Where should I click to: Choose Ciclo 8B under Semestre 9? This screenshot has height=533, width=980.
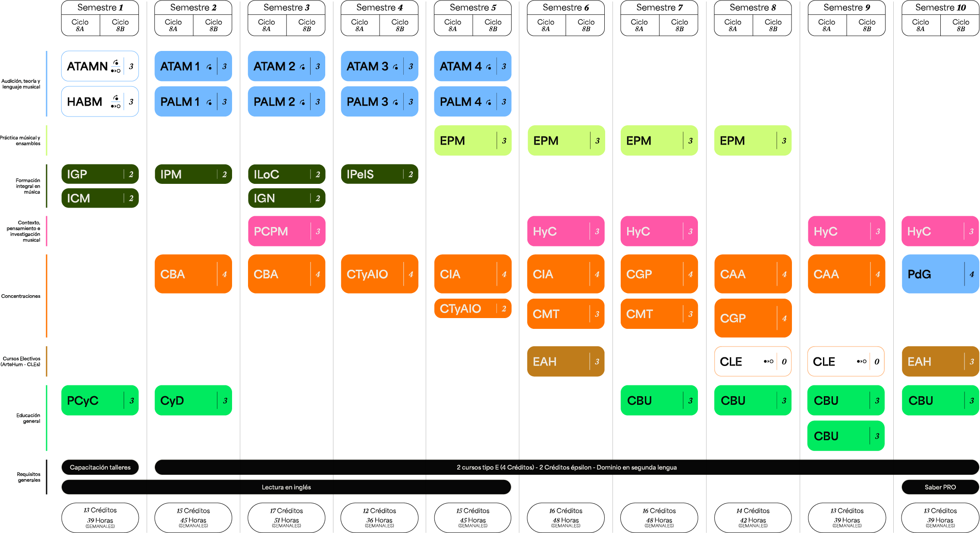[867, 25]
